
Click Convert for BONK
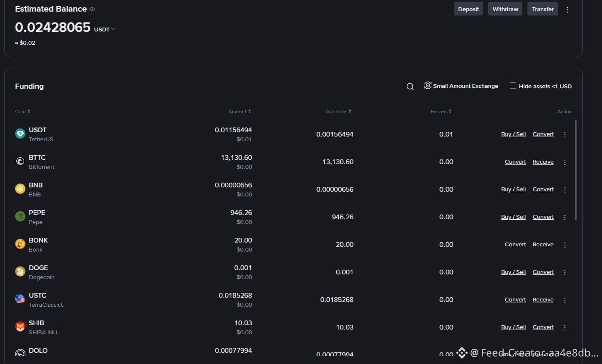(515, 245)
